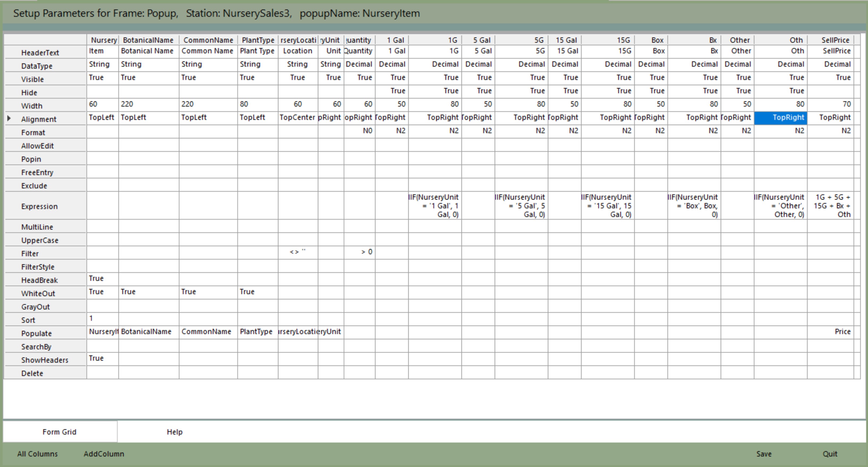Click the Sort cell containing 1

102,319
